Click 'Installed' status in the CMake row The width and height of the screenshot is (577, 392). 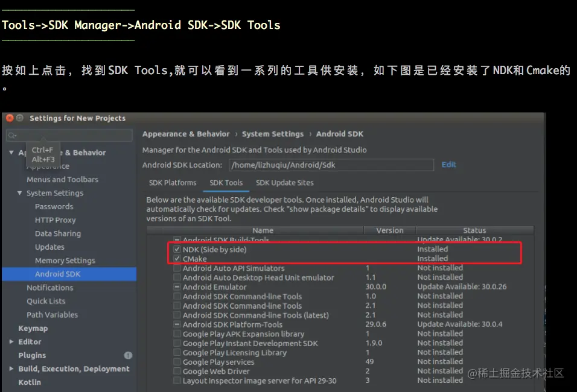tap(432, 259)
